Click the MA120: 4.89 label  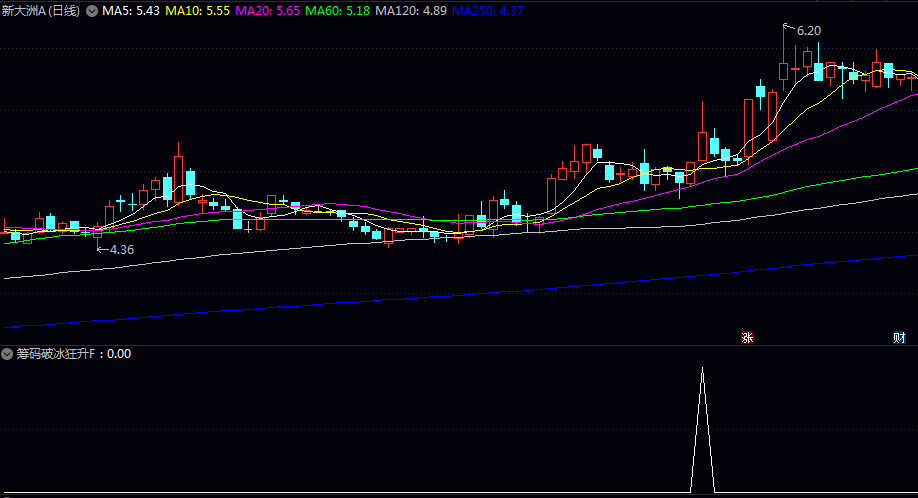[x=411, y=11]
